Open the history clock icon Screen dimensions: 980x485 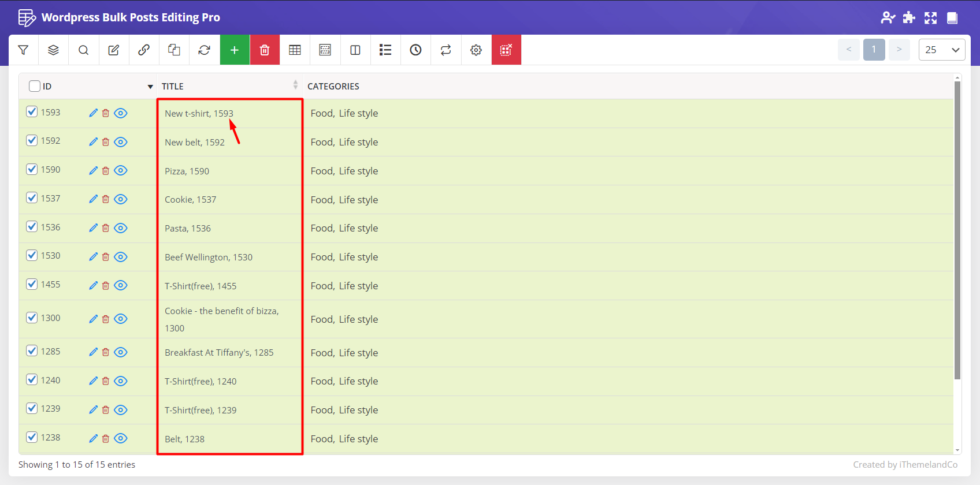(415, 50)
